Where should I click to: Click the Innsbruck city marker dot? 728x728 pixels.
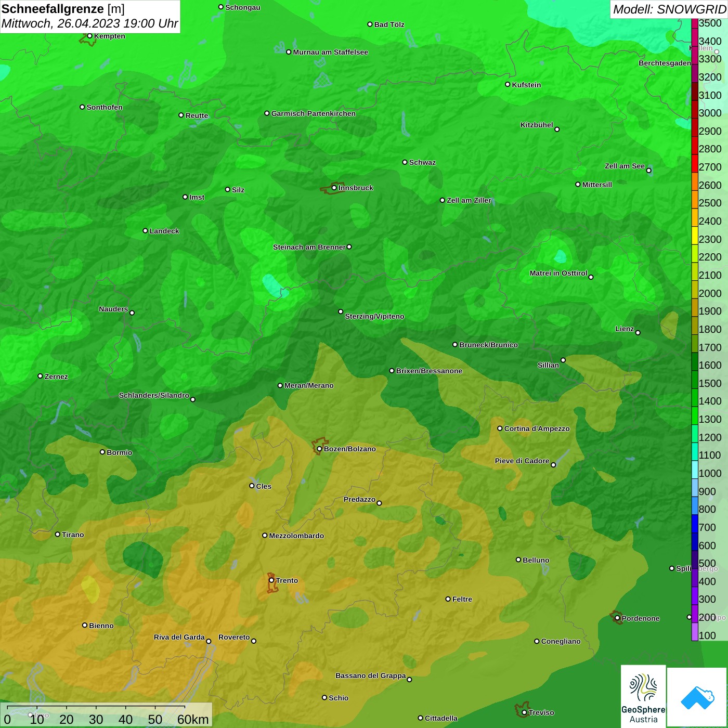click(x=334, y=188)
